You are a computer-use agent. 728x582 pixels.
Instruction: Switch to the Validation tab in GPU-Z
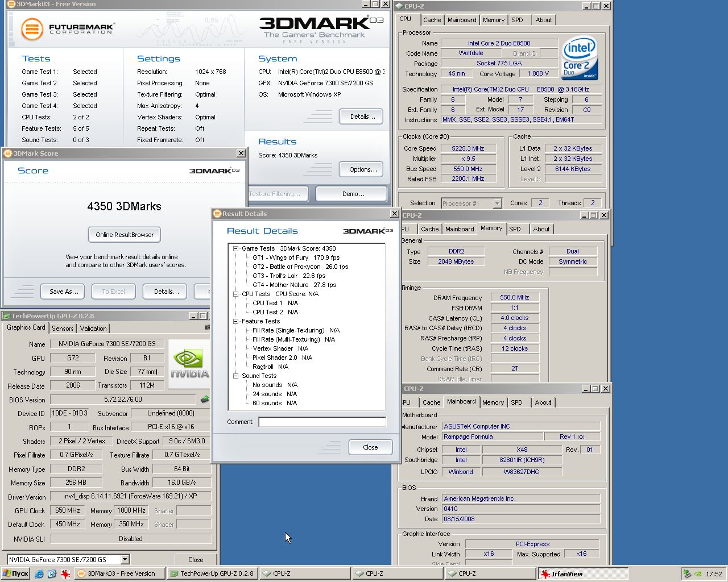click(93, 329)
